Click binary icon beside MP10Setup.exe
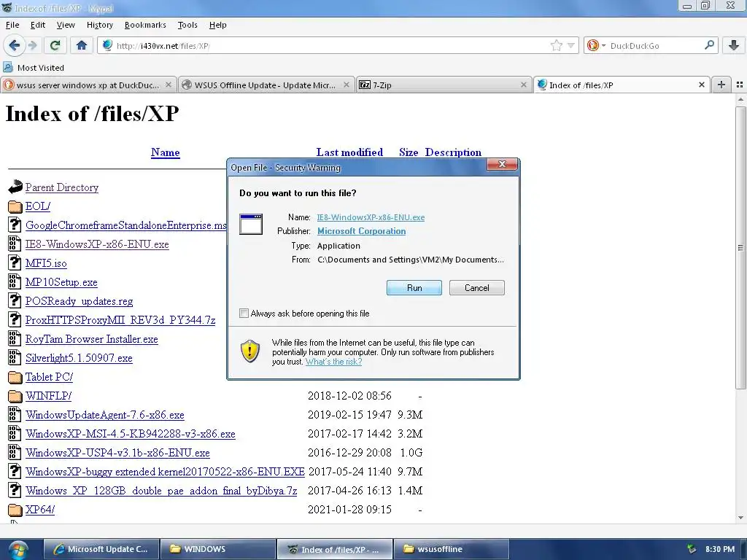Viewport: 747px width, 560px height. point(15,281)
